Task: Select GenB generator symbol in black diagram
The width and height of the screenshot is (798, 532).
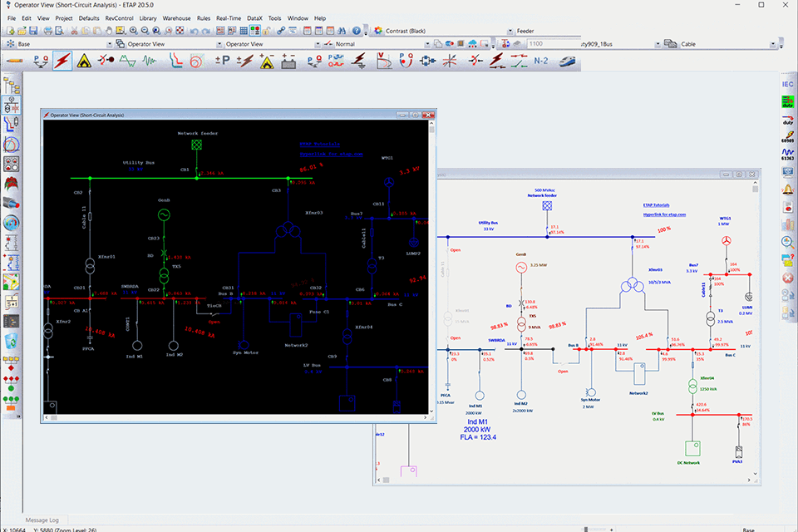Action: (164, 214)
